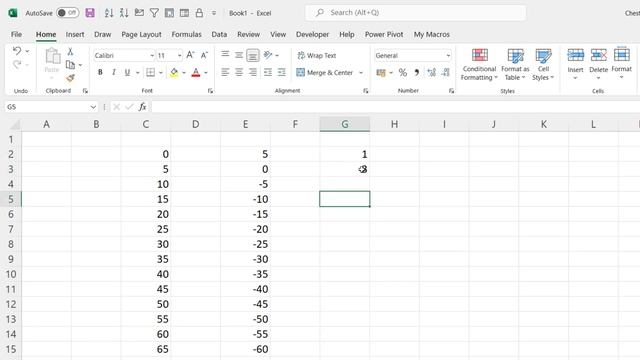Click the Percent Style icon
The image size is (640, 360).
(x=403, y=73)
